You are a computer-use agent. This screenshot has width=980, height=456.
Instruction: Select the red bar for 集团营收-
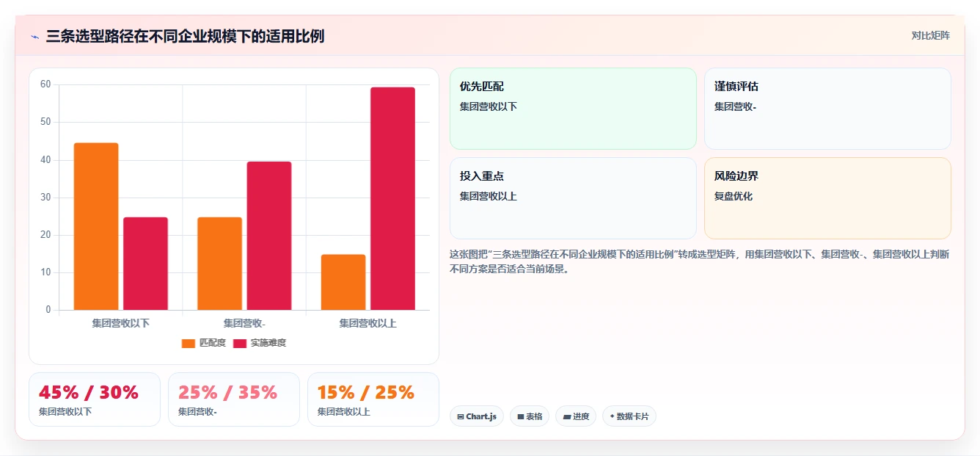tap(269, 236)
